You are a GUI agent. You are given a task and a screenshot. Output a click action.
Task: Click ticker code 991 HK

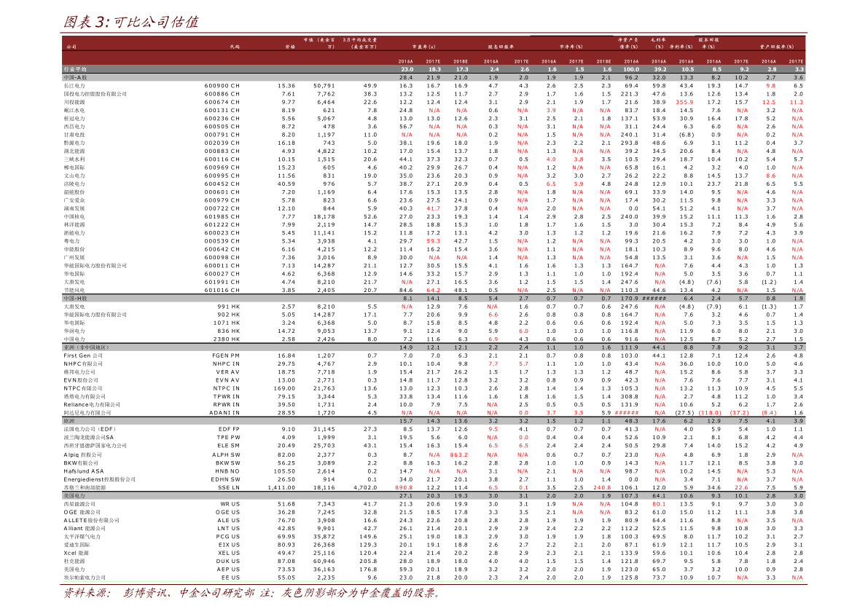click(229, 307)
